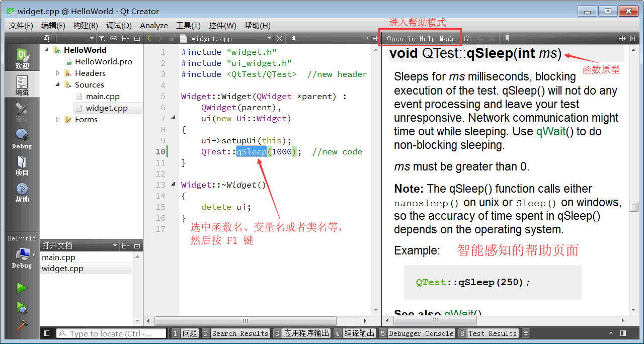Go to previous help page
644x344 pixels.
click(x=480, y=38)
